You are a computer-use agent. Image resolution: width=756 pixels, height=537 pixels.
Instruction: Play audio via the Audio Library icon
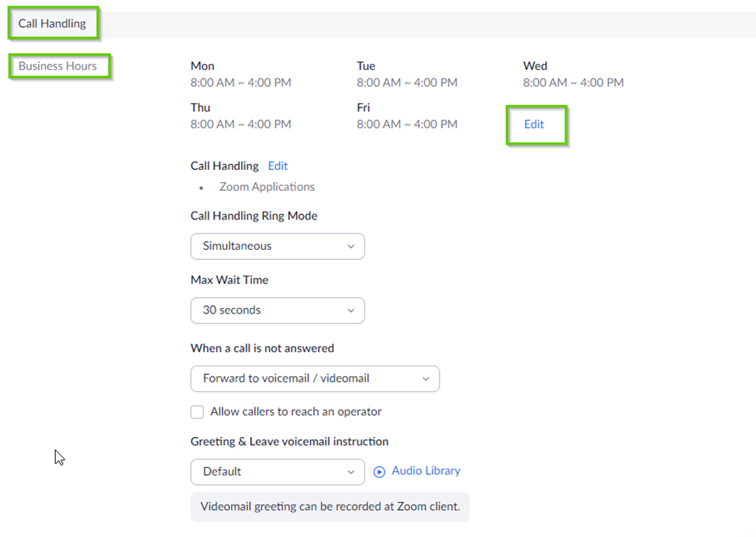coord(379,472)
